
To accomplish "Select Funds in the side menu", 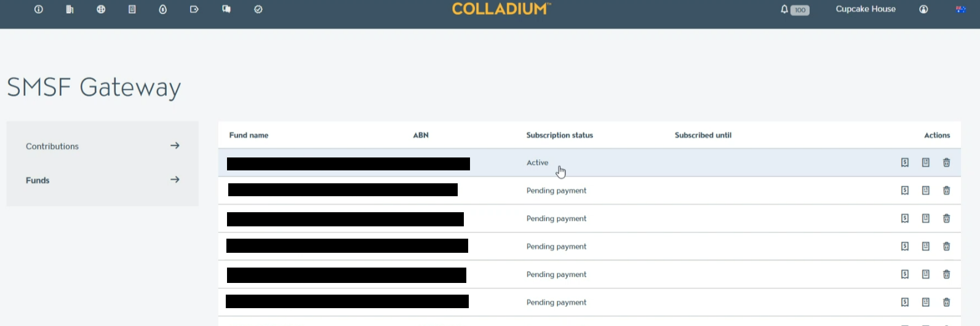I will point(103,180).
